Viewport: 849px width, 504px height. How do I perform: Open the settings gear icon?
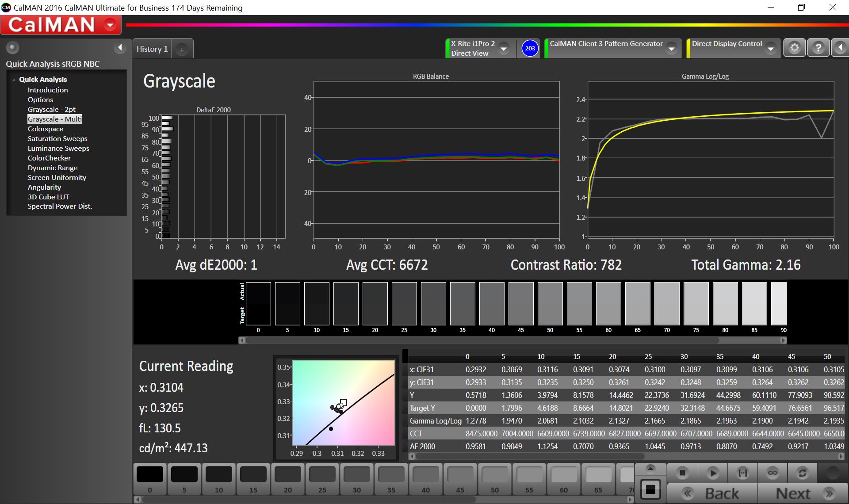794,48
